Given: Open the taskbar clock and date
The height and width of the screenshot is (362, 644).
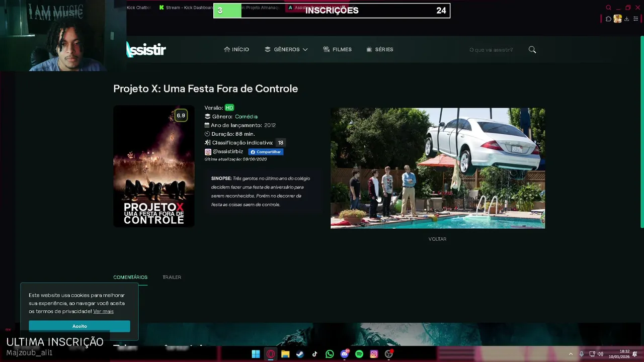Looking at the screenshot, I should tap(619, 354).
